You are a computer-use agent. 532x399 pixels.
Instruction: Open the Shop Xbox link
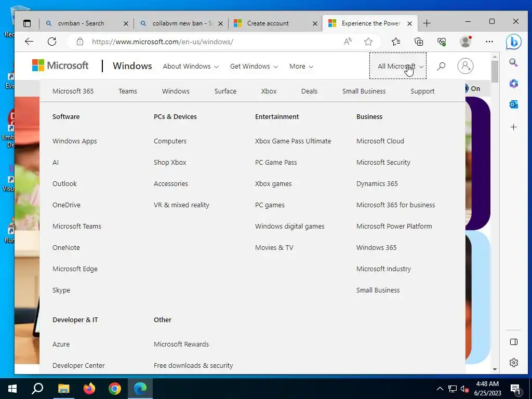[x=170, y=163]
